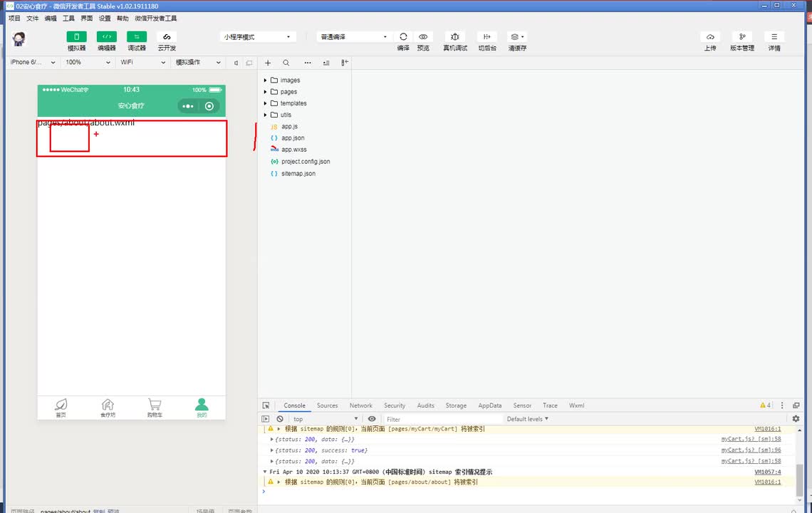Open the myCart.js? [sm]:96 source link

751,450
